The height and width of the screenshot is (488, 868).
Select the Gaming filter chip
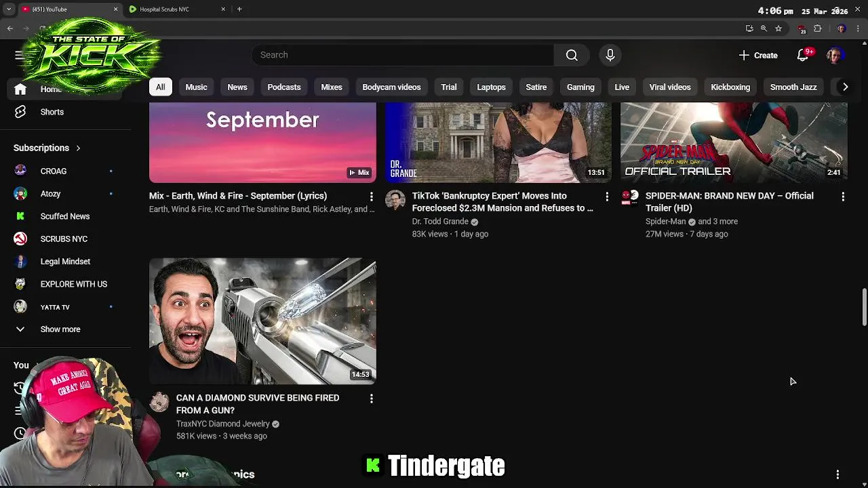click(x=580, y=87)
